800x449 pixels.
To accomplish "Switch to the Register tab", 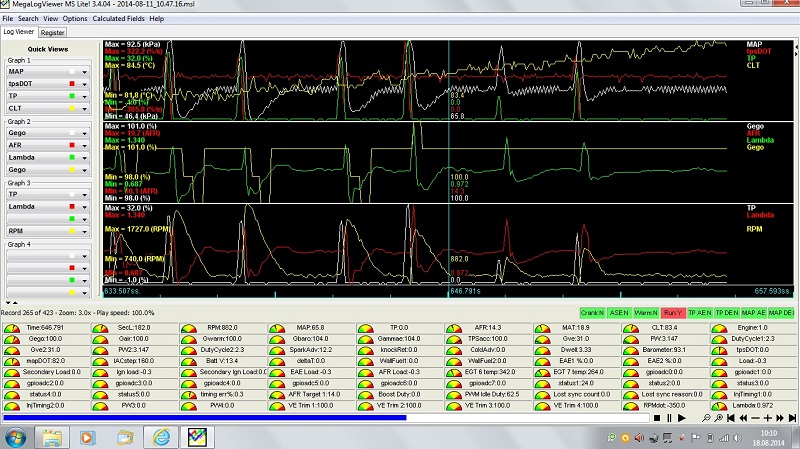I will (52, 32).
